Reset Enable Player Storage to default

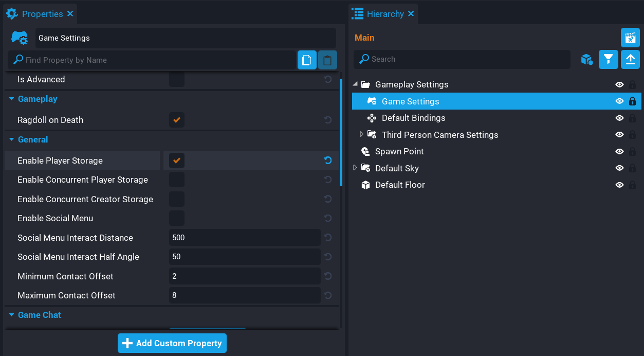[328, 161]
